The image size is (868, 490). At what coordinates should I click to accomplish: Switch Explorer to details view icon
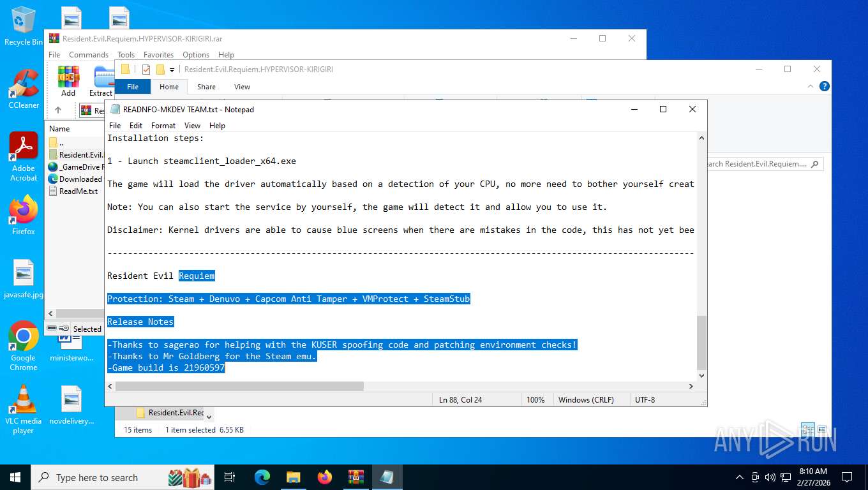pyautogui.click(x=807, y=429)
